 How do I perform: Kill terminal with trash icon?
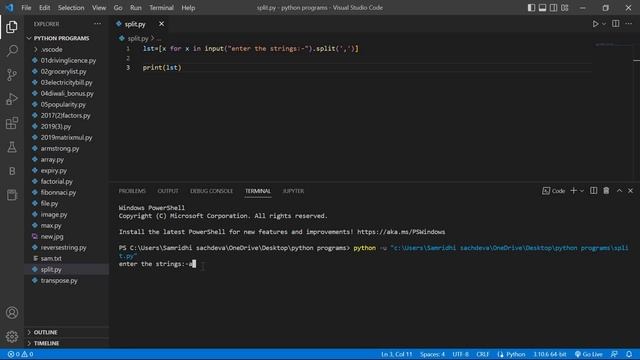point(606,191)
